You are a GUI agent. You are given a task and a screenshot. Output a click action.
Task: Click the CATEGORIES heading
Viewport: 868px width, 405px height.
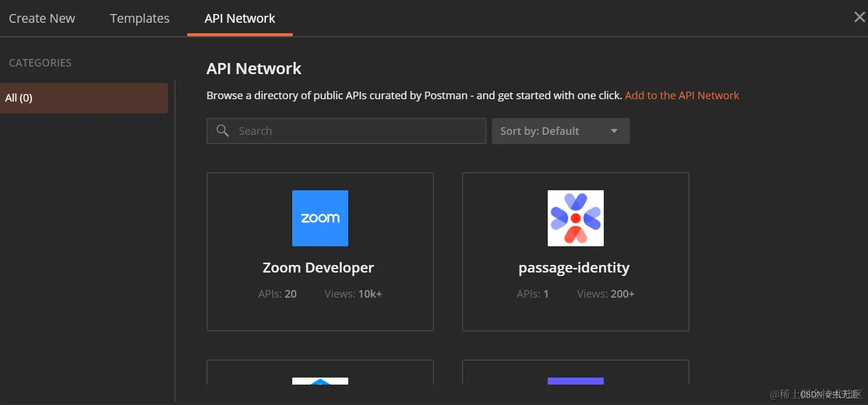[x=40, y=62]
